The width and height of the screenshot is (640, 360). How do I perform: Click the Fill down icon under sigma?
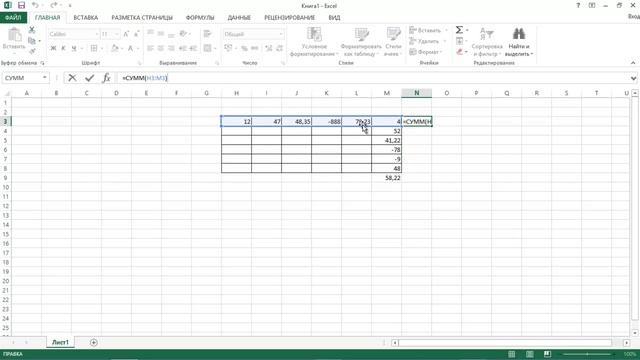pyautogui.click(x=460, y=41)
